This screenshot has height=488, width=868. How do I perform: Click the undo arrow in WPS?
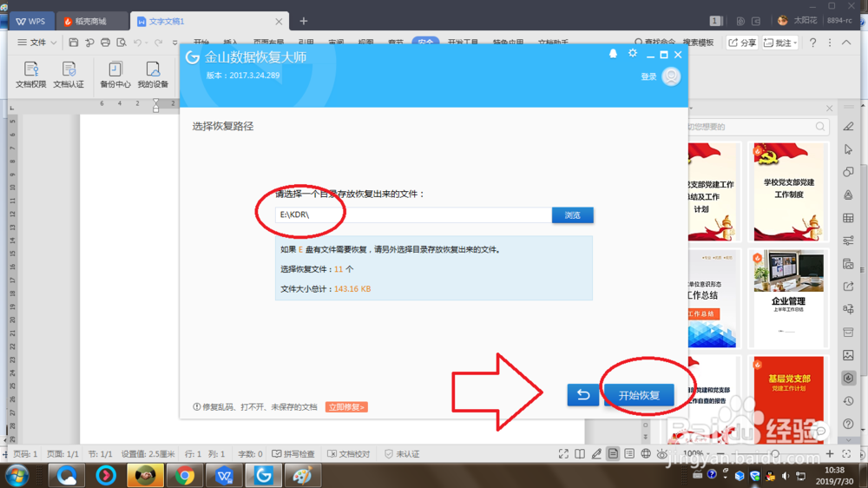[137, 42]
